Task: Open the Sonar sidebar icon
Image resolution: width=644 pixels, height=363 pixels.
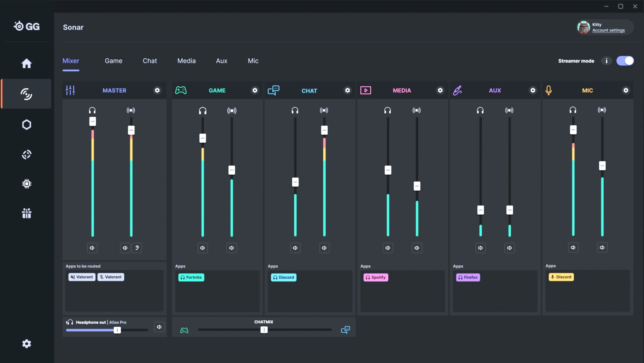Action: pyautogui.click(x=26, y=94)
